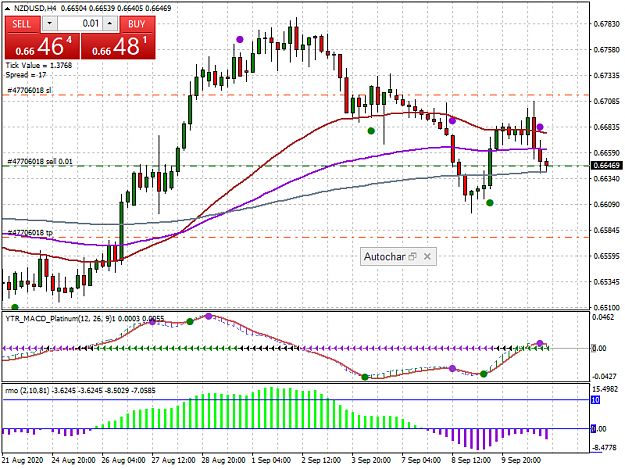Click the 0.65100 price scale label

tap(607, 307)
